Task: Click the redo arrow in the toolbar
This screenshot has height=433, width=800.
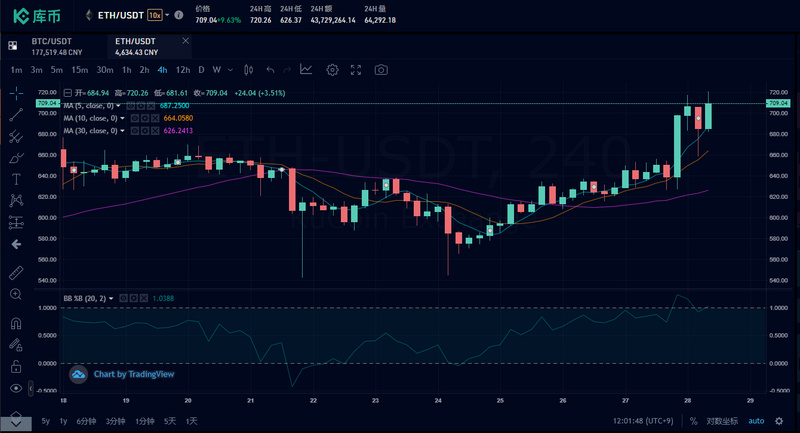Action: (x=287, y=70)
